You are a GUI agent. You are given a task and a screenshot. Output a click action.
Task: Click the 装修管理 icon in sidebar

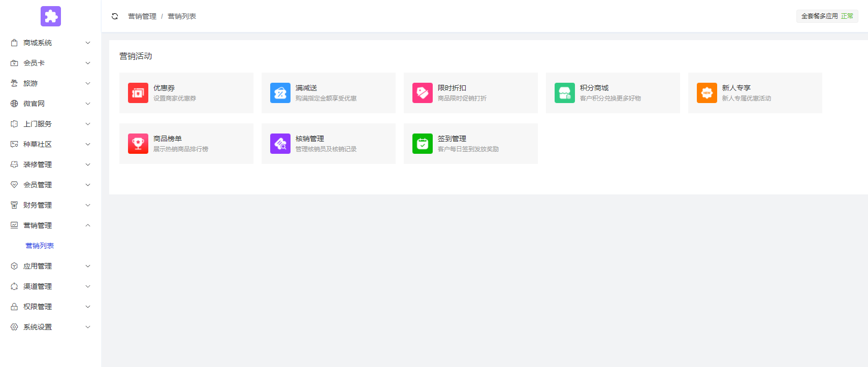pos(14,164)
